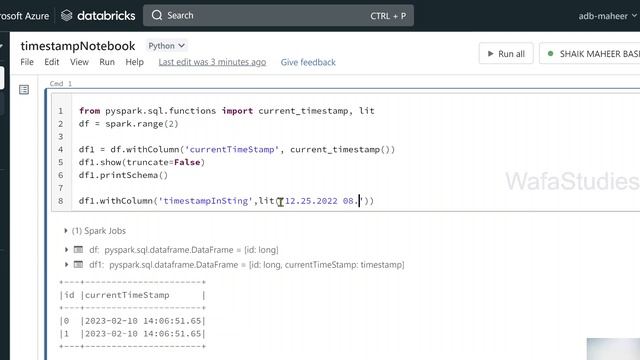
Task: Click the currentTimeStamp withColumn line 4
Action: click(x=237, y=149)
